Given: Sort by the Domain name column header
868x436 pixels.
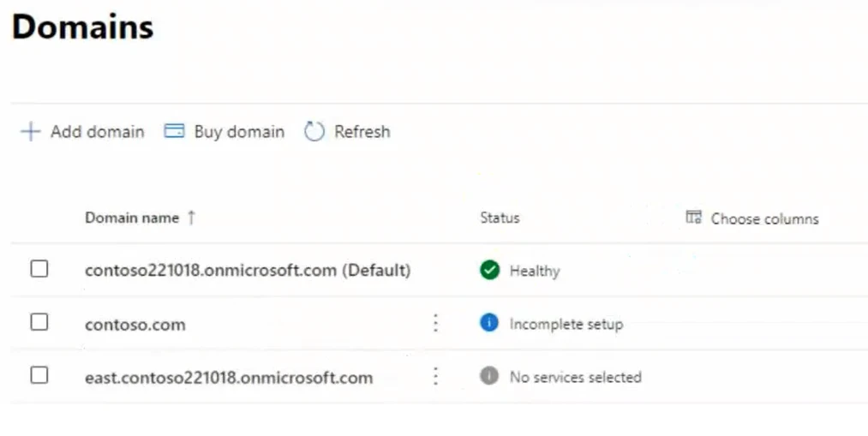Looking at the screenshot, I should tap(132, 218).
